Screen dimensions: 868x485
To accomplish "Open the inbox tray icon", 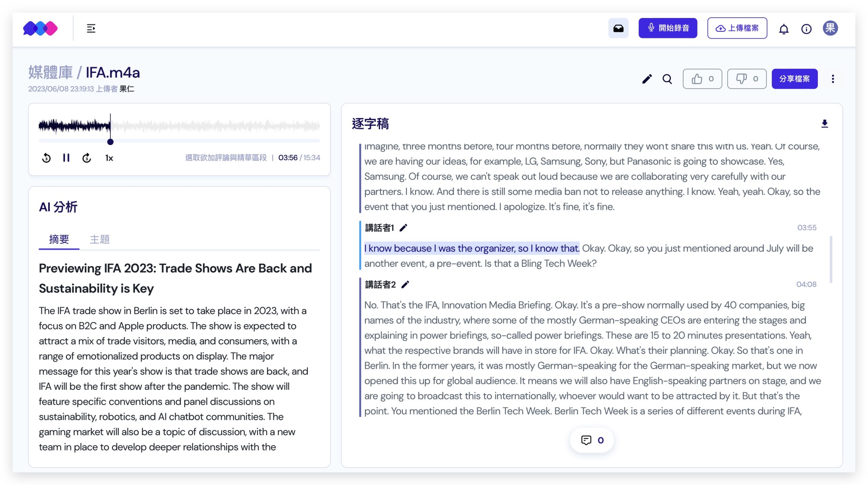I will click(x=618, y=28).
